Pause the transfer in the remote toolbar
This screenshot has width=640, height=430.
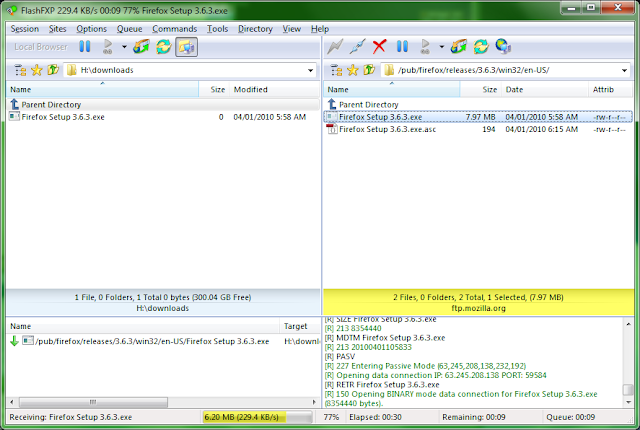402,47
